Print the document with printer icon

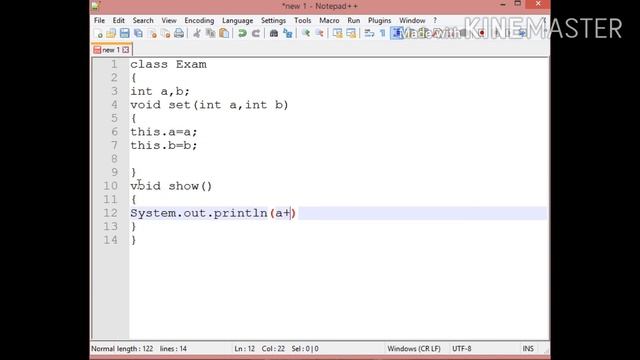click(x=179, y=33)
